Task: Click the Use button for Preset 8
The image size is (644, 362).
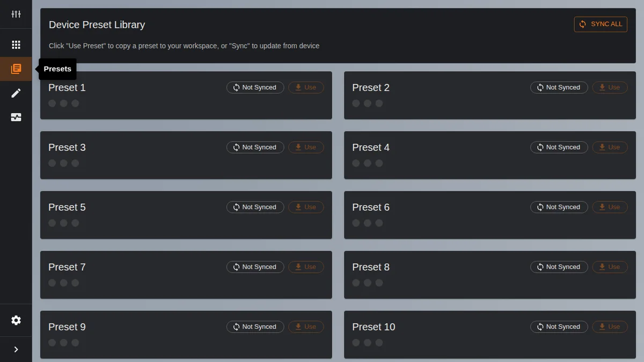Action: point(610,267)
